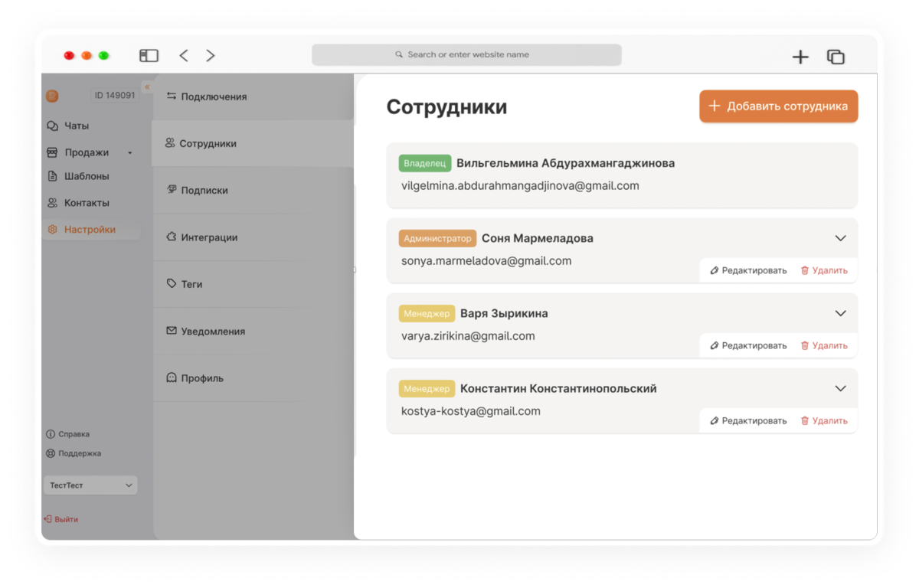919x588 pixels.
Task: Click Редактировать for Варя Зырикина
Action: point(748,345)
